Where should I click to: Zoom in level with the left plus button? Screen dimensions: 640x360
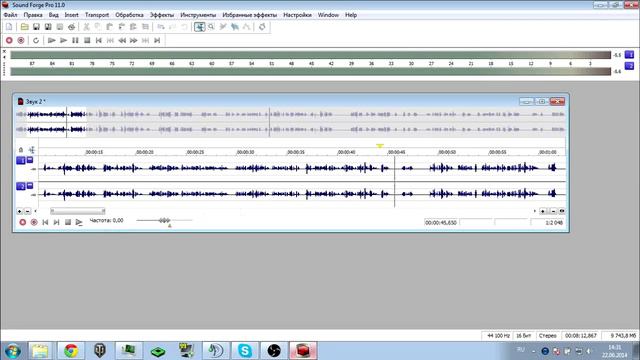coord(19,211)
